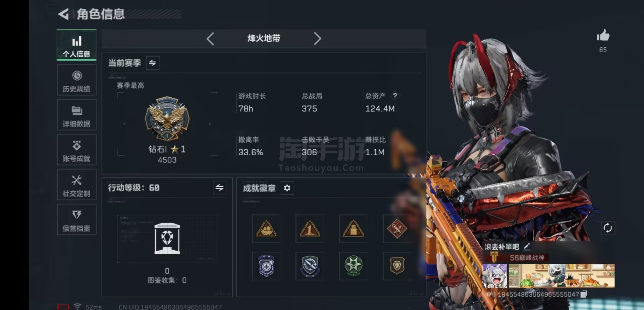Viewport: 644px width, 310px height.
Task: Open the 历史战绩 tab
Action: click(76, 80)
